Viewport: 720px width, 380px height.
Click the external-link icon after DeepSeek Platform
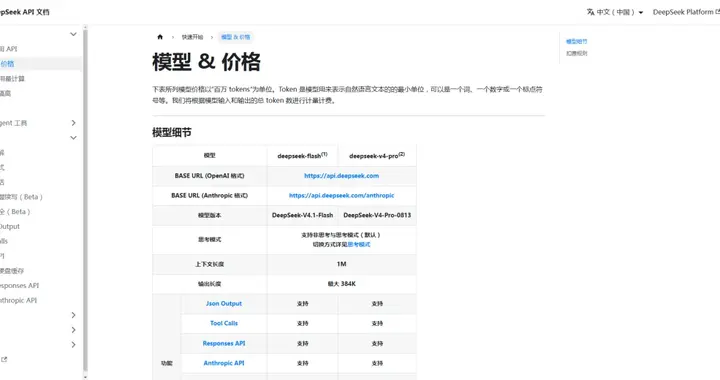(718, 12)
